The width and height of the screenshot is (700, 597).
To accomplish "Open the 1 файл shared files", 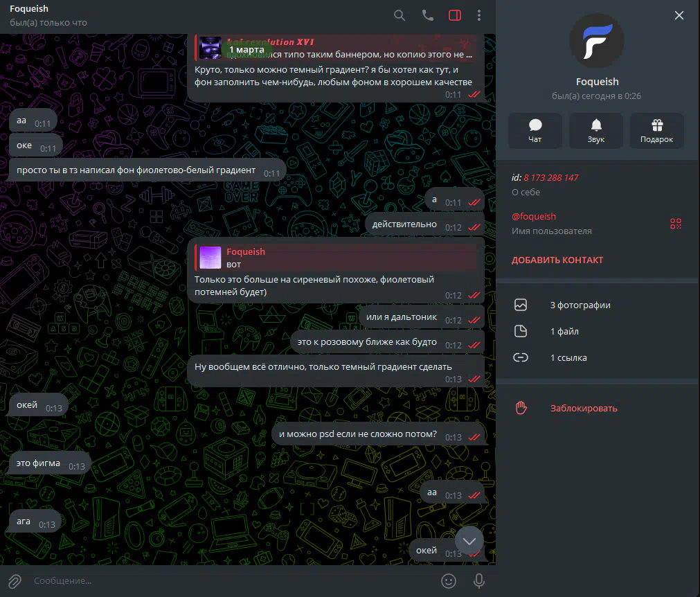I will (x=564, y=332).
